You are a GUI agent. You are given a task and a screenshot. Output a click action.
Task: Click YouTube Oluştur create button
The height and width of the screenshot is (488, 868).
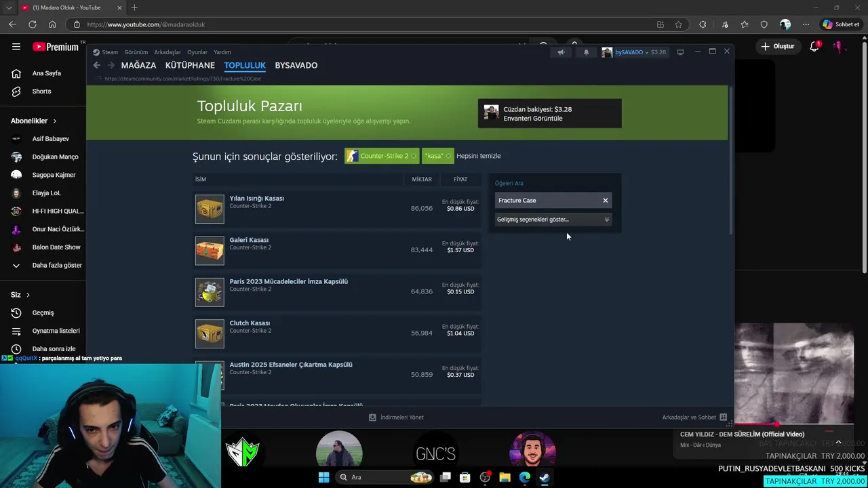(778, 47)
